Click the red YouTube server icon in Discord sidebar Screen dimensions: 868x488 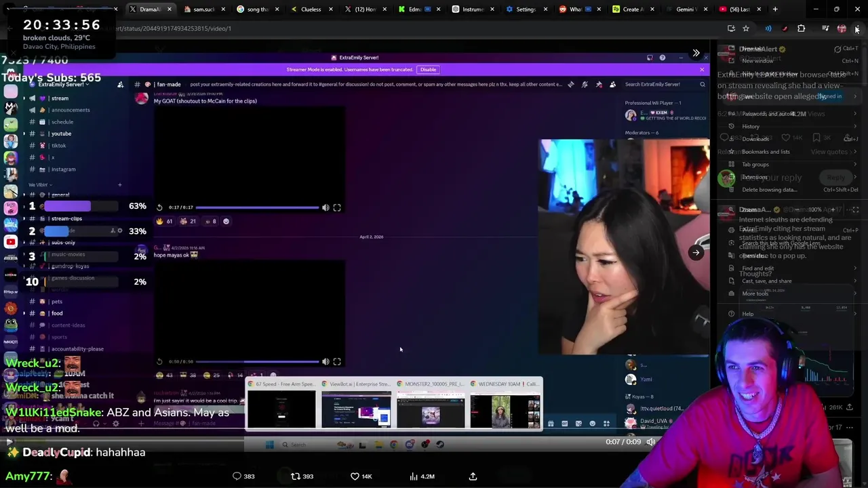[10, 241]
